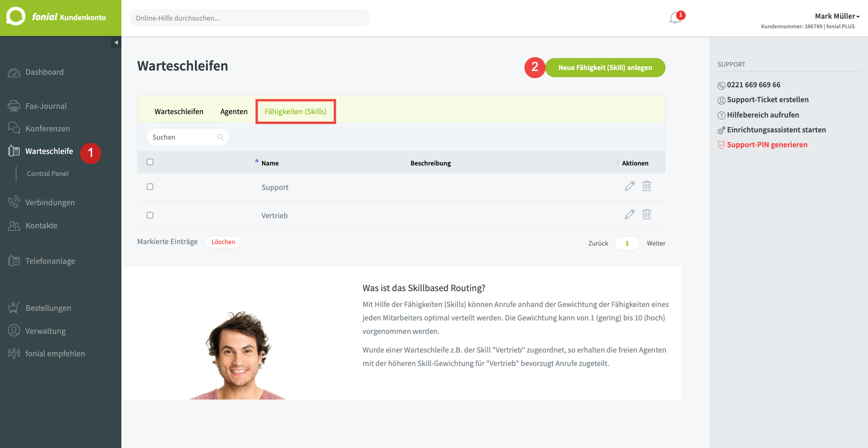This screenshot has height=448, width=868.
Task: Sort table by Name column arrow
Action: tap(257, 161)
